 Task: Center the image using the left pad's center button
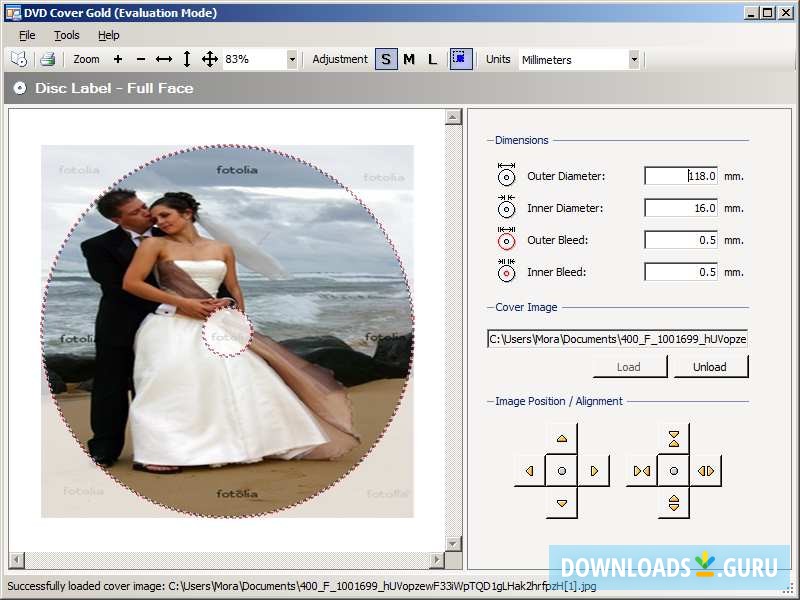(562, 471)
